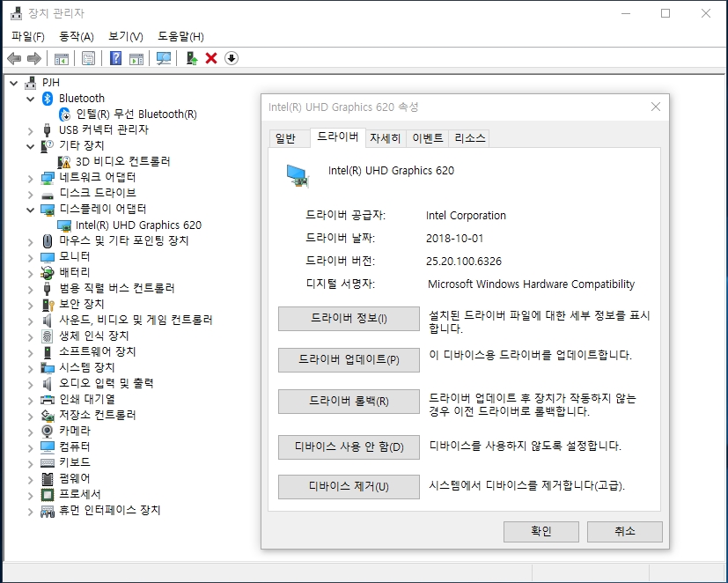Click the 인텔(R) 무선 Bluetooth(R) device icon
The image size is (728, 583).
(x=64, y=114)
